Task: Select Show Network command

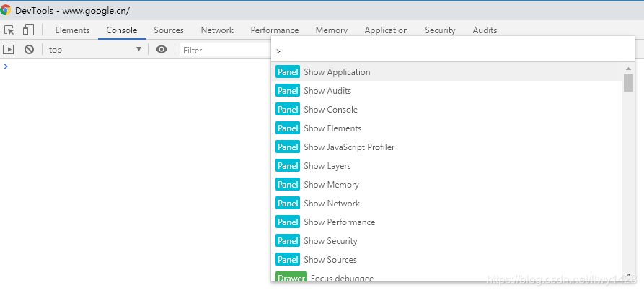Action: [x=447, y=204]
